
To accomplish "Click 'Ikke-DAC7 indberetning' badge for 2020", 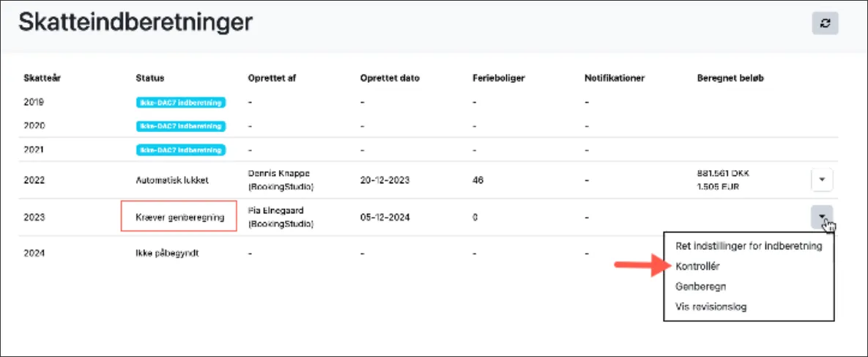I will pyautogui.click(x=180, y=126).
